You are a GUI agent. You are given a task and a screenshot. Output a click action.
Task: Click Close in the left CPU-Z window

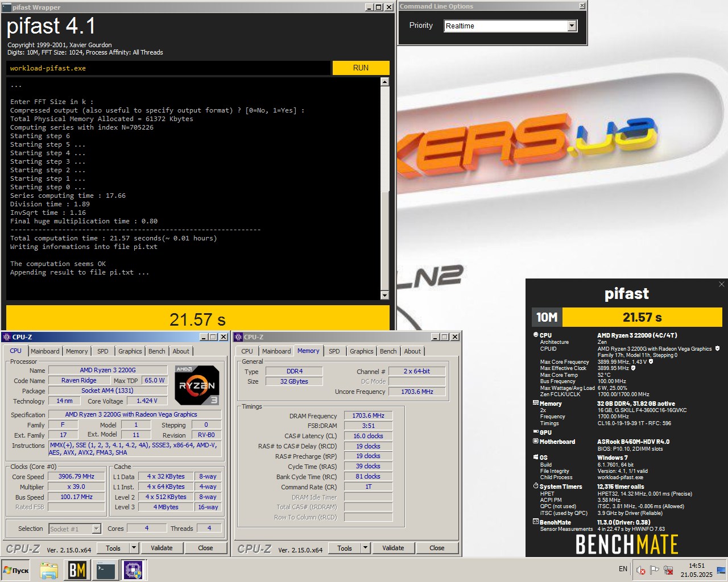(x=205, y=548)
